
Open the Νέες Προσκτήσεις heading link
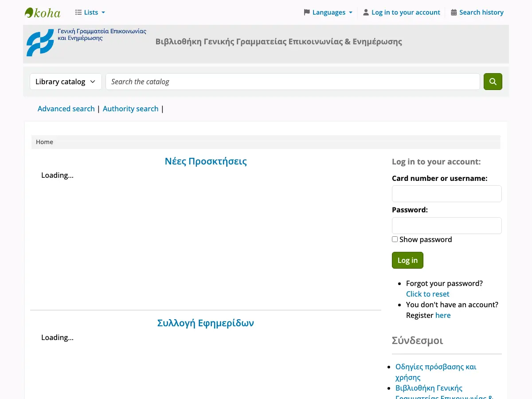[x=206, y=161]
